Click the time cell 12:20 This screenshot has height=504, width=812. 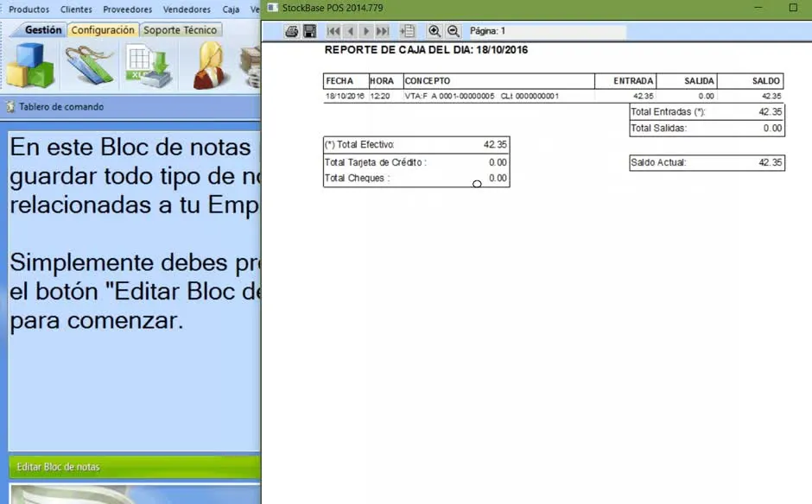click(x=380, y=97)
